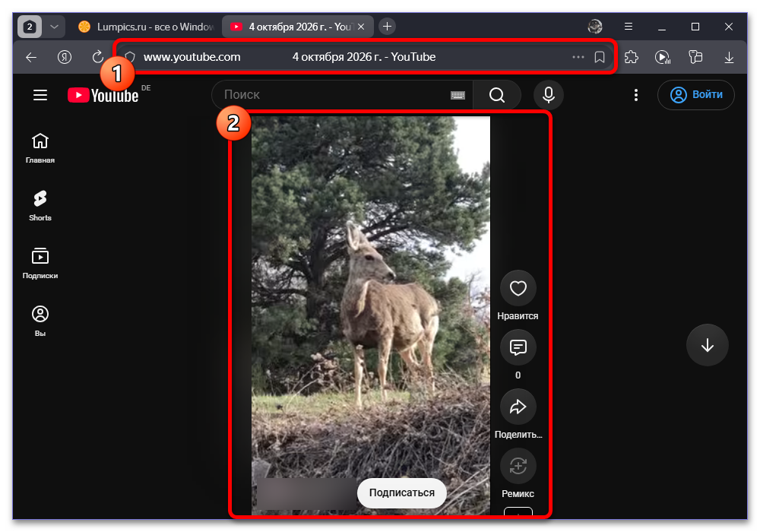Click the deer short video player

371,315
